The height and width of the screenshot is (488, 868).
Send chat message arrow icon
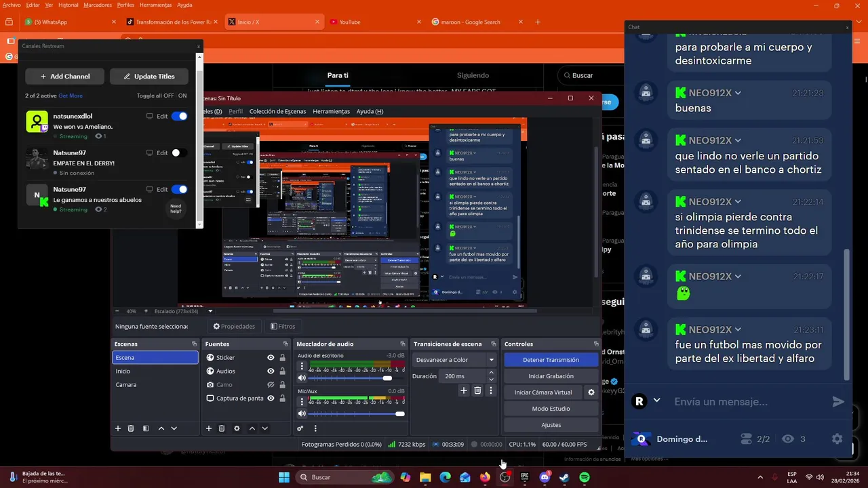[x=838, y=402]
